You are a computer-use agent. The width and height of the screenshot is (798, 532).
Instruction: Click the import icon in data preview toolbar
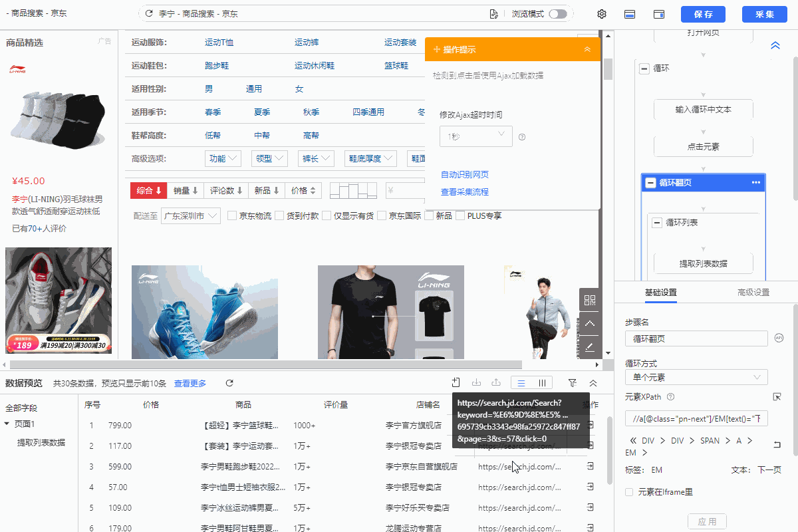(x=476, y=382)
